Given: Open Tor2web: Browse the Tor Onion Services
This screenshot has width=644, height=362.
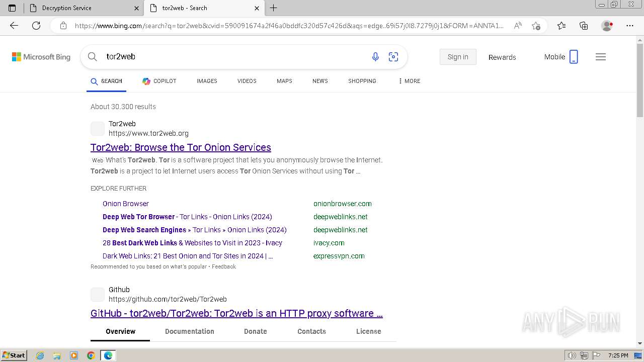Looking at the screenshot, I should click(181, 147).
